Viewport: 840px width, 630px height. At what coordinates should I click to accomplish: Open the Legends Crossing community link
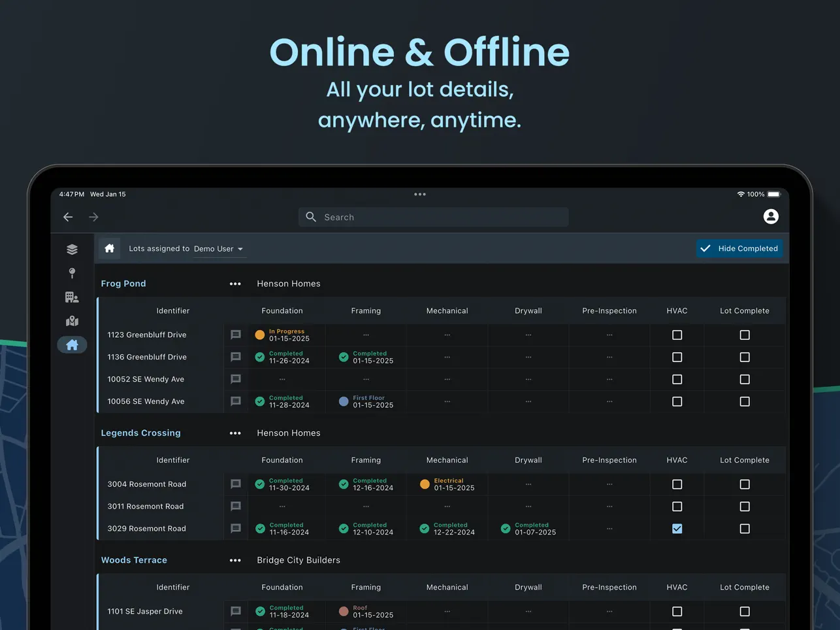(140, 433)
